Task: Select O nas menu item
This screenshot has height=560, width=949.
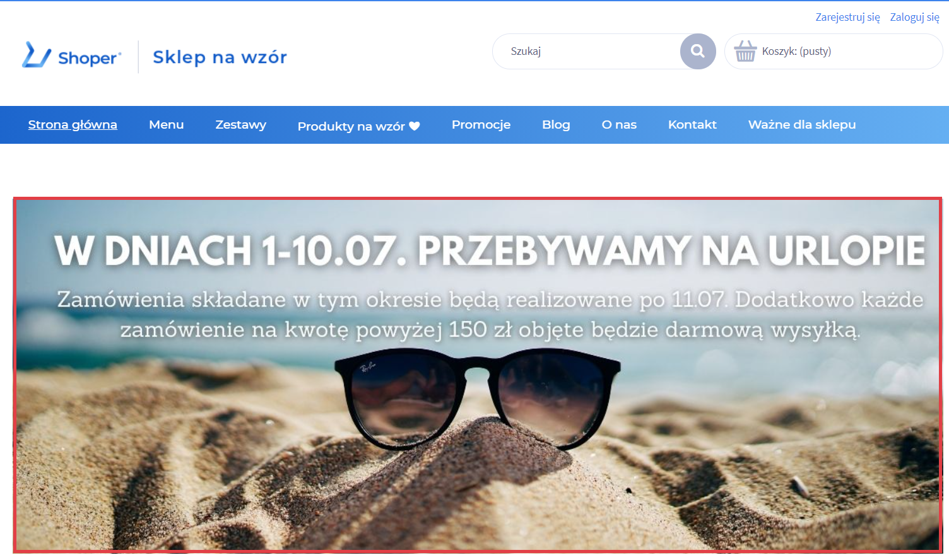Action: (x=619, y=125)
